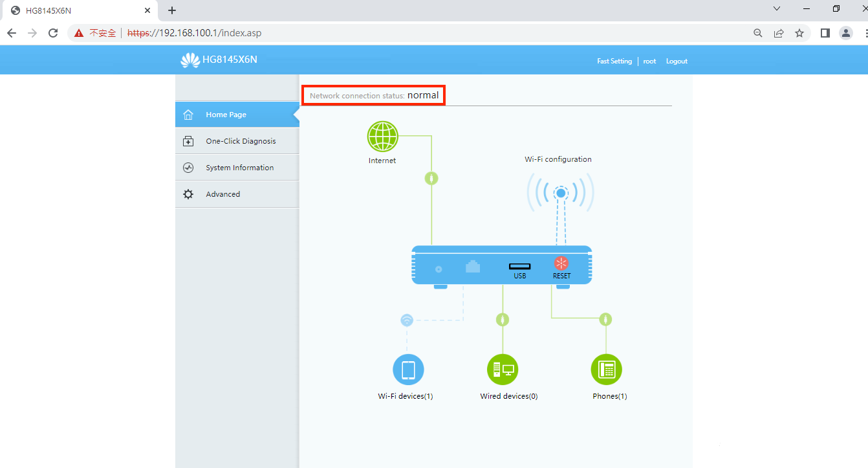Click the Fast Setting link
Screen dimensions: 868x468
point(614,61)
